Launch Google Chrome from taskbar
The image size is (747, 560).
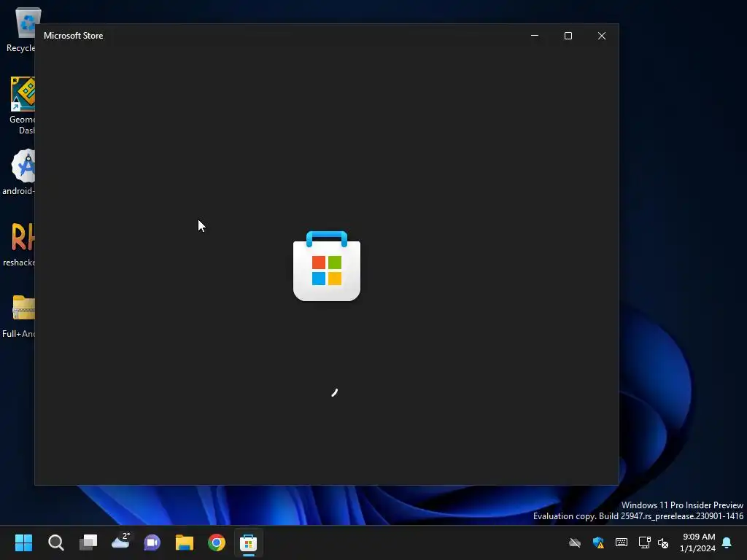tap(216, 542)
